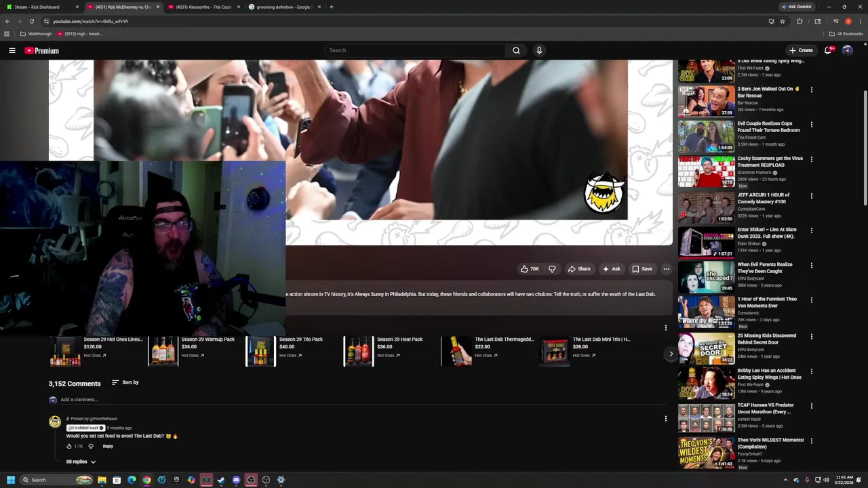The height and width of the screenshot is (488, 868).
Task: Open options for JEFF ARCURI video
Action: pos(811,196)
